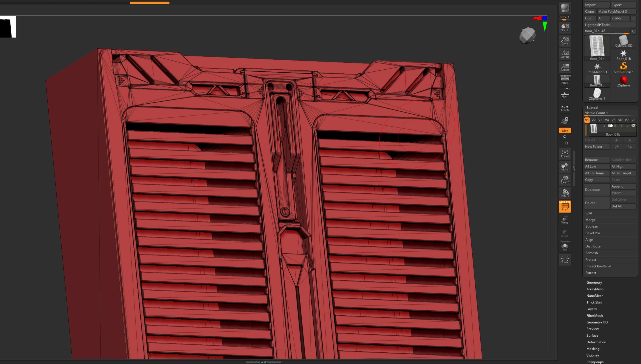
Task: Hide floor_01b subtool with eye icon
Action: tap(633, 126)
